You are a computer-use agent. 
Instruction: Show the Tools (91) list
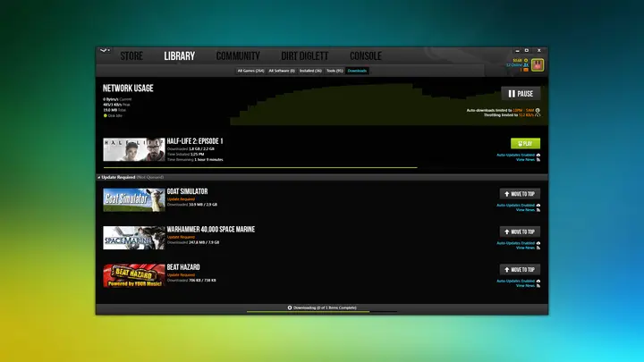point(335,71)
